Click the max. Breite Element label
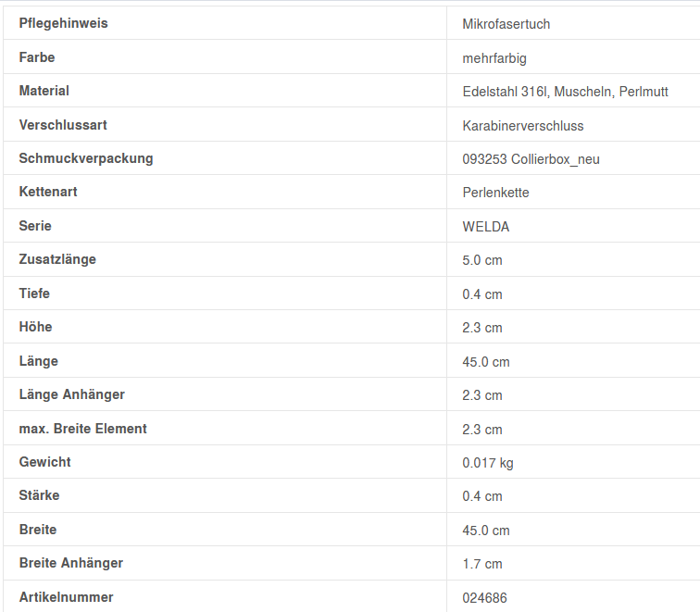This screenshot has width=700, height=612. (x=82, y=429)
